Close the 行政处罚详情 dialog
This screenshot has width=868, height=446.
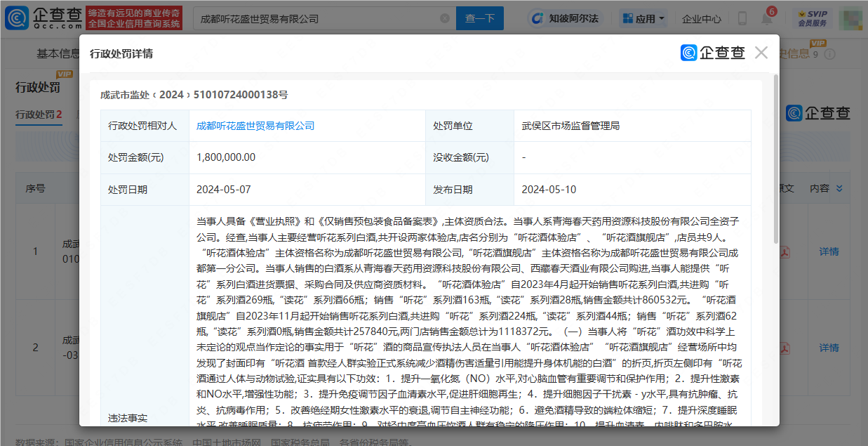pyautogui.click(x=761, y=53)
